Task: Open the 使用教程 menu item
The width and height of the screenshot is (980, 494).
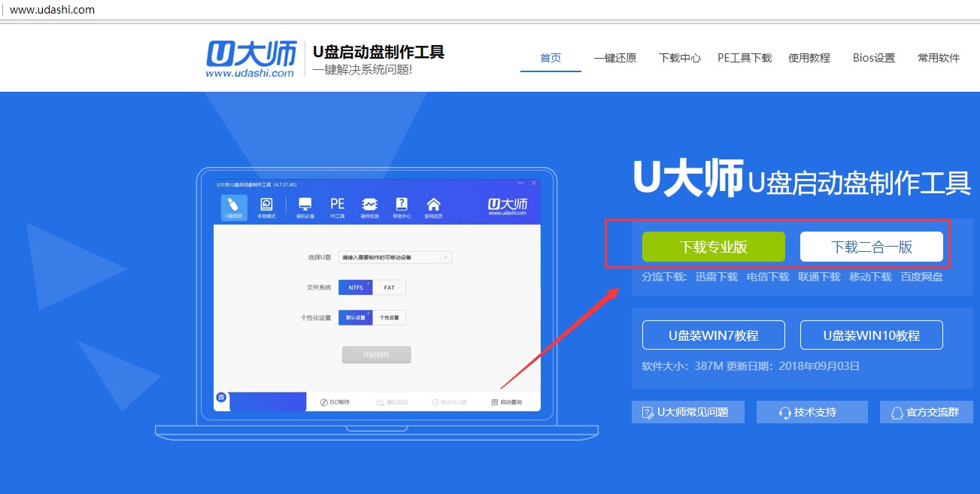Action: 809,58
